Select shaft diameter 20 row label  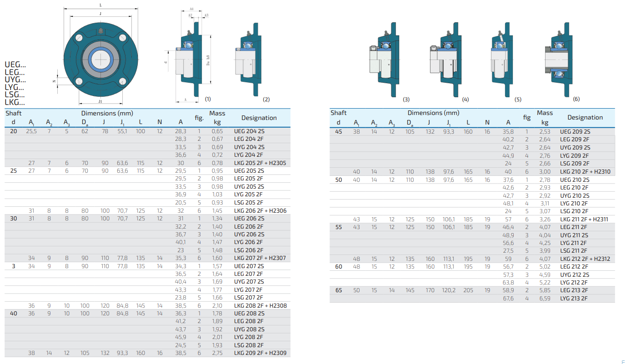pos(13,131)
